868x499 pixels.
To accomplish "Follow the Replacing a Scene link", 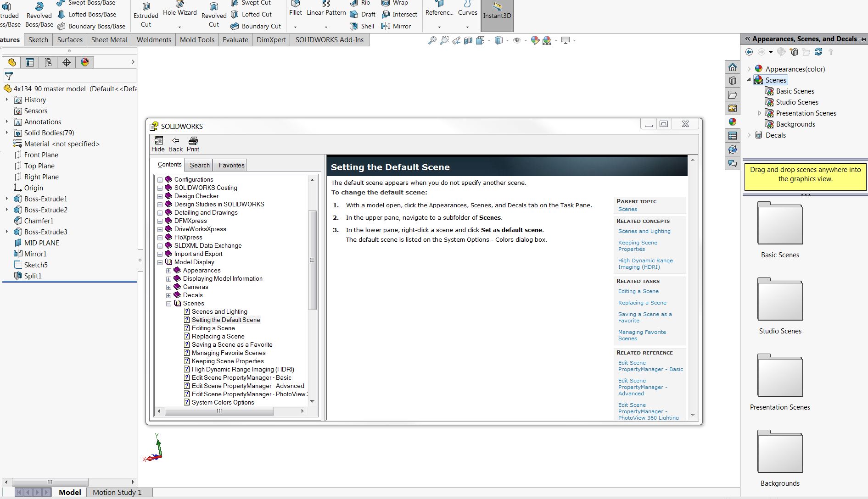I will 642,303.
